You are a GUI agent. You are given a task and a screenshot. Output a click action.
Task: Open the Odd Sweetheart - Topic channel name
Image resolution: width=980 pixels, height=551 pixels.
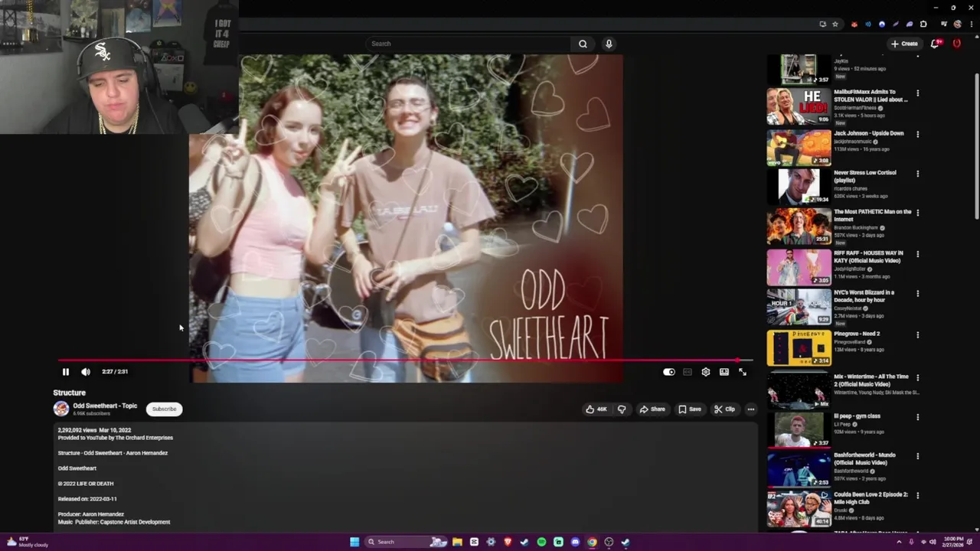pyautogui.click(x=105, y=406)
